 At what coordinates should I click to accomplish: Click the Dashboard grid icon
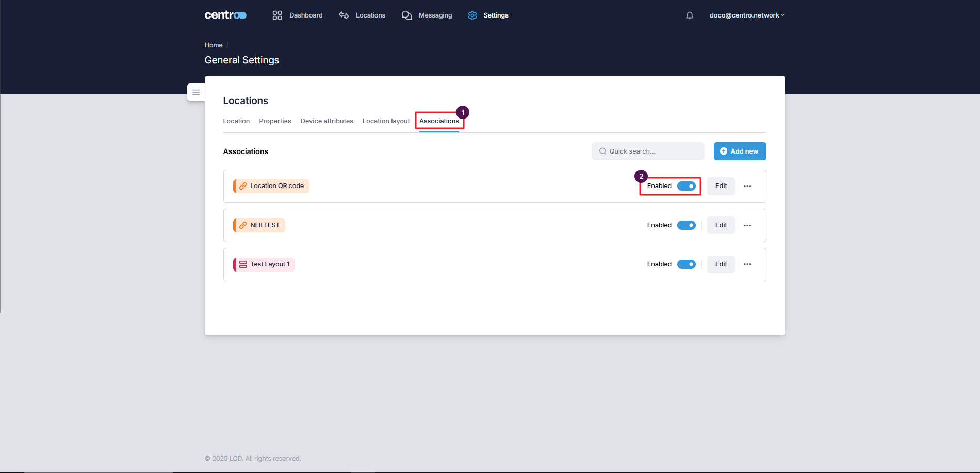click(x=277, y=15)
